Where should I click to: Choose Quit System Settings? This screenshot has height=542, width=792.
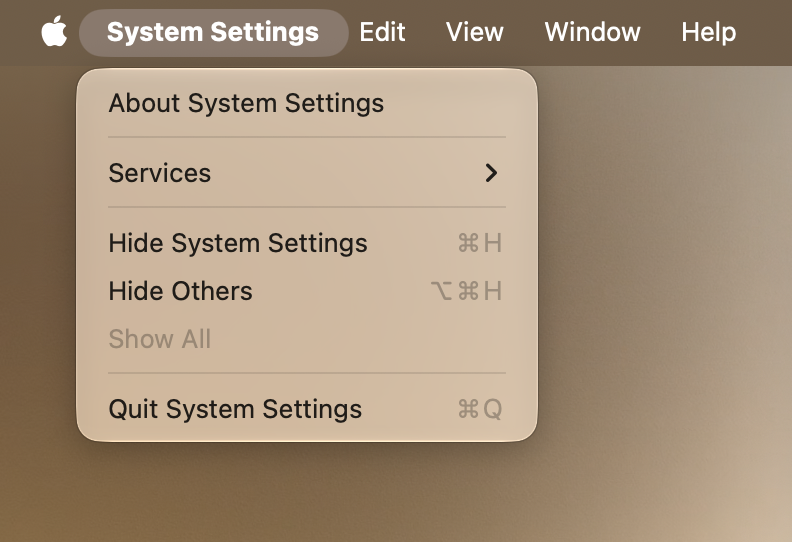(307, 409)
